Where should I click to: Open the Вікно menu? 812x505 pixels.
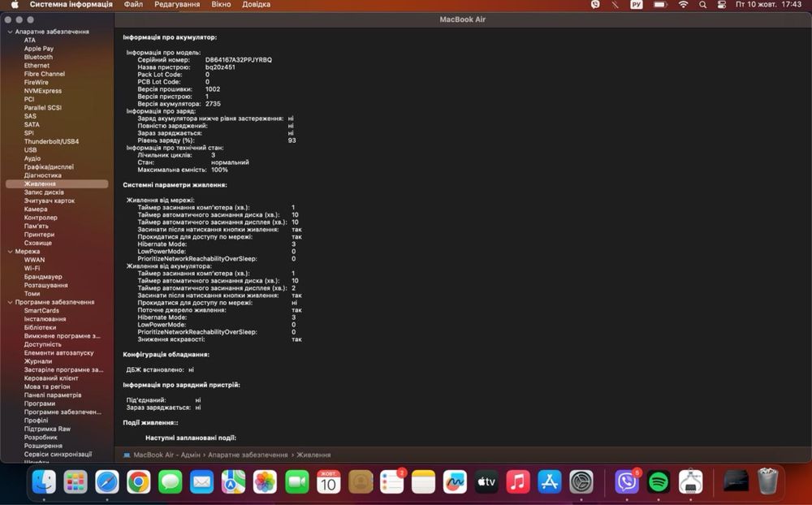(x=221, y=5)
